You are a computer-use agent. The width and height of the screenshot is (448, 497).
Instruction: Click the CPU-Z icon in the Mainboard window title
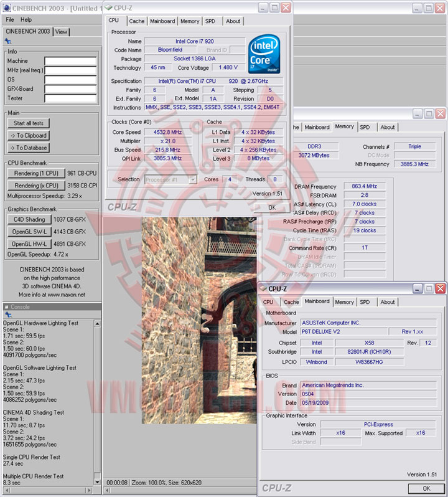pos(263,288)
